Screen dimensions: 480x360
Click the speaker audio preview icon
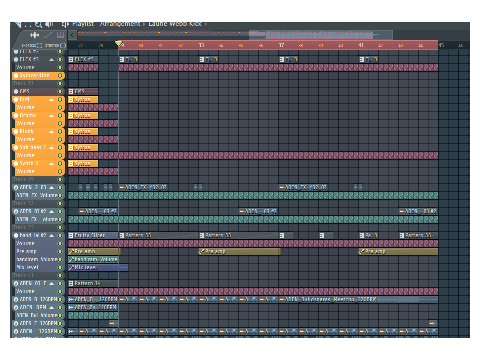tap(49, 24)
